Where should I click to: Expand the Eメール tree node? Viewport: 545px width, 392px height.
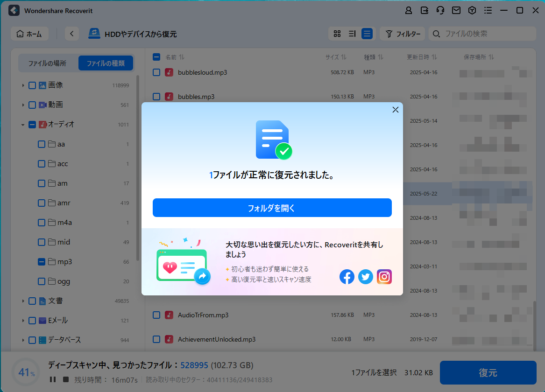click(23, 321)
